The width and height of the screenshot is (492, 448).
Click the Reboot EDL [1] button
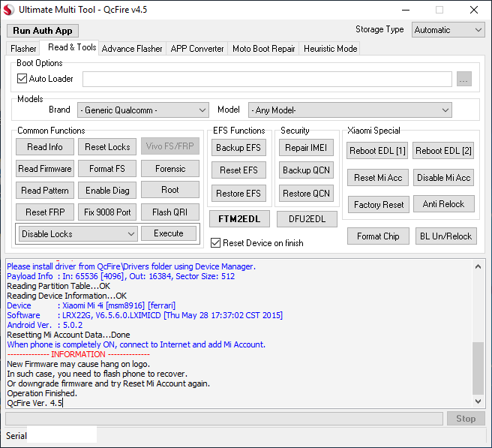click(x=377, y=151)
